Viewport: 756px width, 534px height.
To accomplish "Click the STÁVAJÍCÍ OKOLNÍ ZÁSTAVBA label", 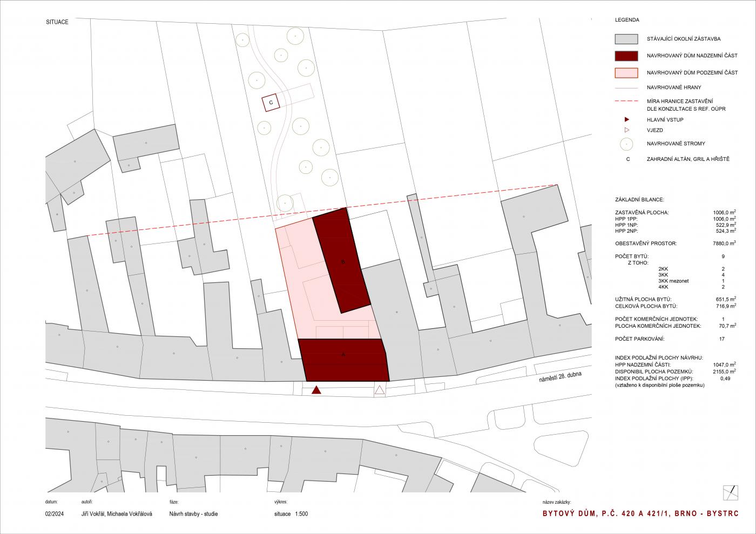I will [683, 39].
